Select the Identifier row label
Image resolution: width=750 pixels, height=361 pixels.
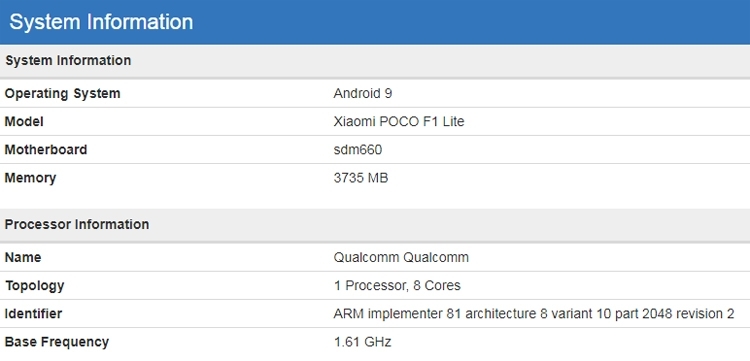click(33, 314)
